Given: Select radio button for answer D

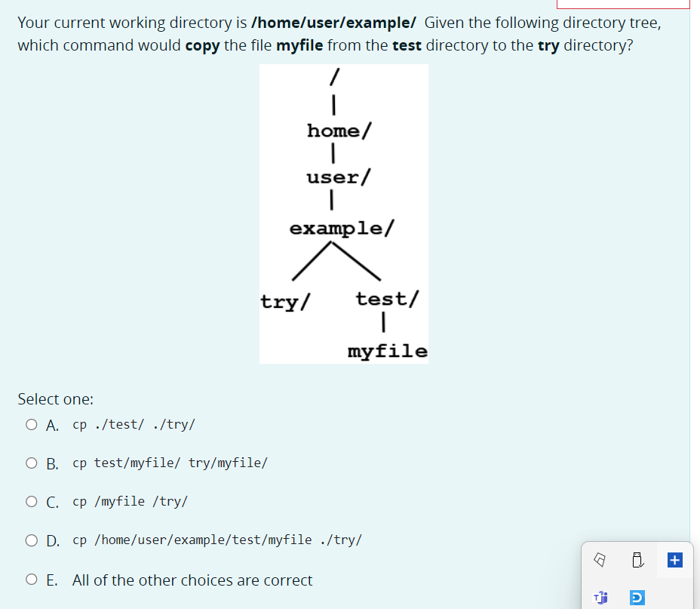Looking at the screenshot, I should click(31, 540).
